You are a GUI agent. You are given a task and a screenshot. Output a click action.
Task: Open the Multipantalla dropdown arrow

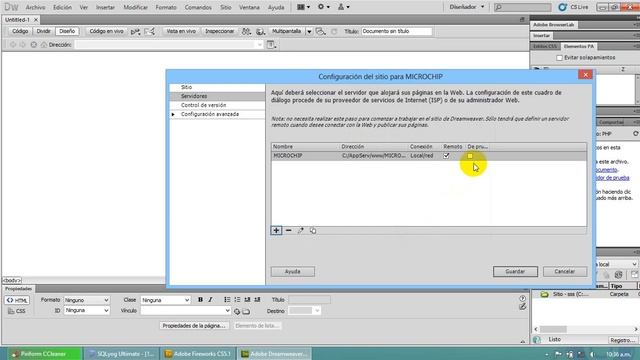(309, 31)
